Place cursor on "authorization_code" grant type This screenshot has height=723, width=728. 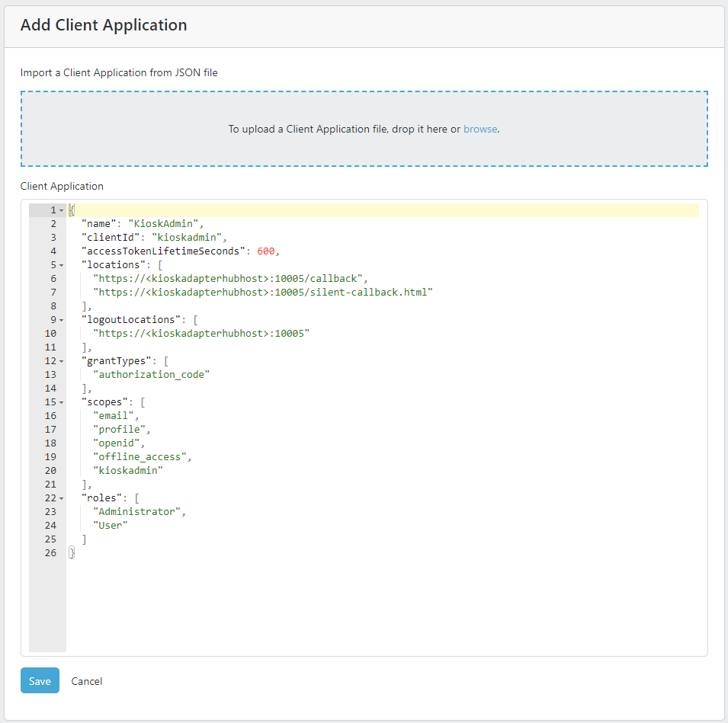click(x=151, y=375)
